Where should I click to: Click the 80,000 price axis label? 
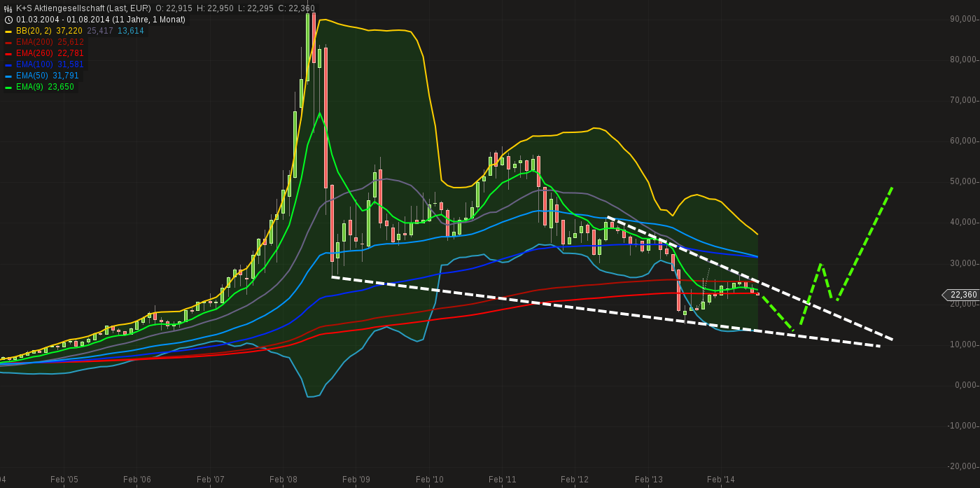[963, 60]
